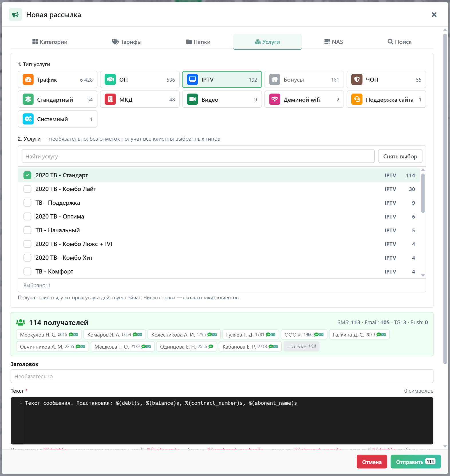Select the Трафик service type card
450x476 pixels.
point(58,80)
